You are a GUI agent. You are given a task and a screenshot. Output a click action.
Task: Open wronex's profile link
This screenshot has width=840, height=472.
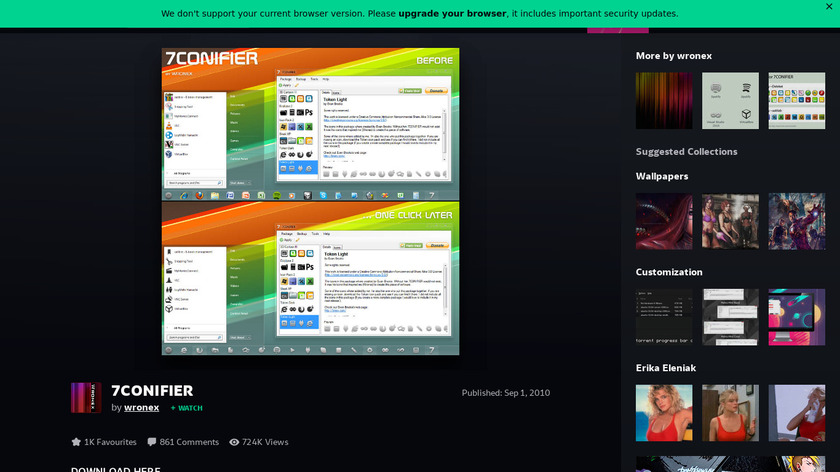pos(141,407)
